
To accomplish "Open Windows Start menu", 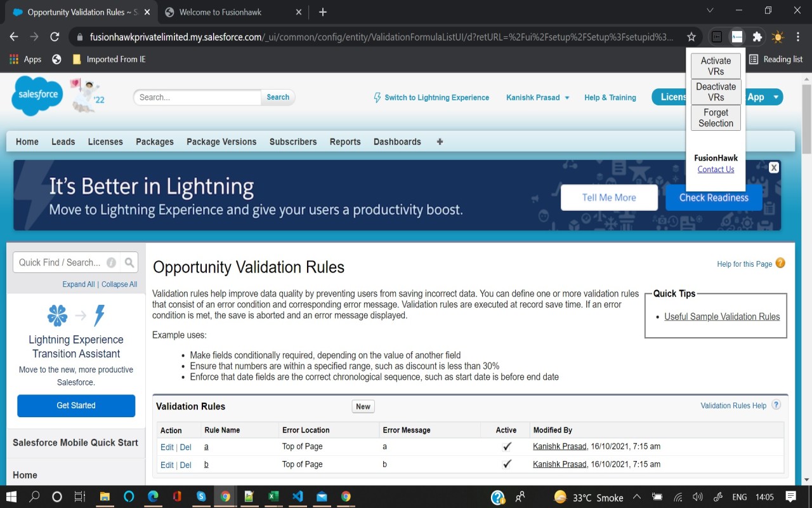I will coord(11,497).
